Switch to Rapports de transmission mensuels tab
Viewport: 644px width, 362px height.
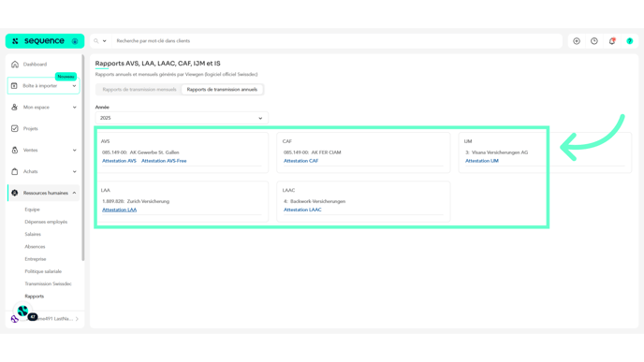pyautogui.click(x=139, y=90)
